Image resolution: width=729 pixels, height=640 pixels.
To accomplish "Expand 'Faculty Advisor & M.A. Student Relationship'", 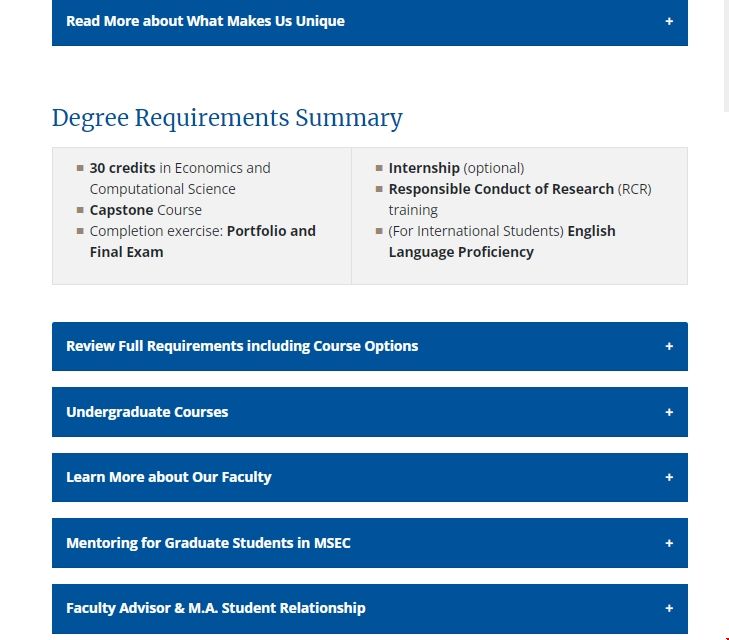I will click(x=215, y=608).
